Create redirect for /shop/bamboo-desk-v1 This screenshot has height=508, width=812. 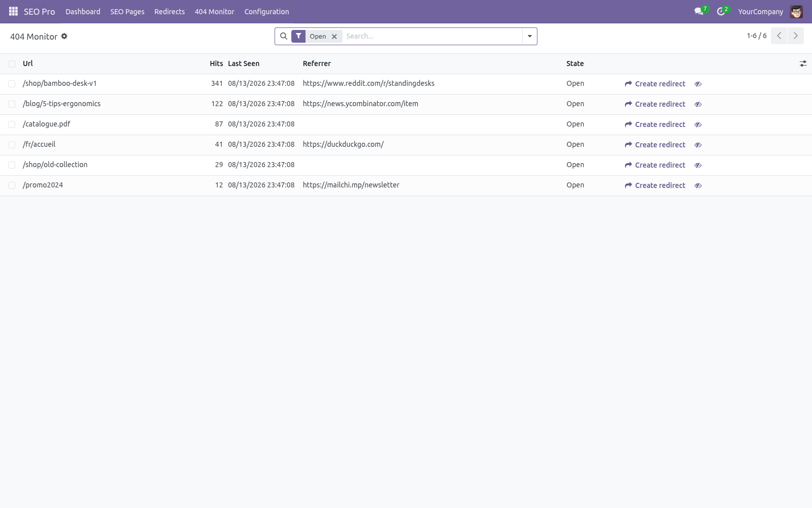tap(655, 84)
